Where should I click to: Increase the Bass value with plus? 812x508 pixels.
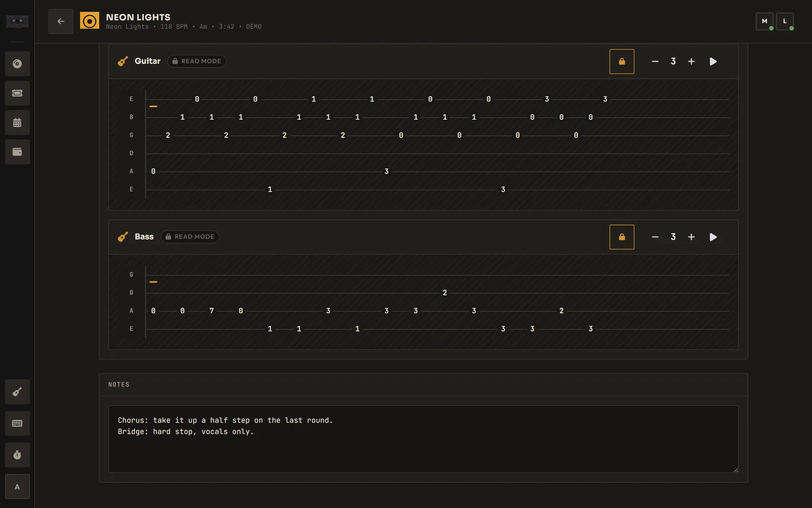(691, 237)
